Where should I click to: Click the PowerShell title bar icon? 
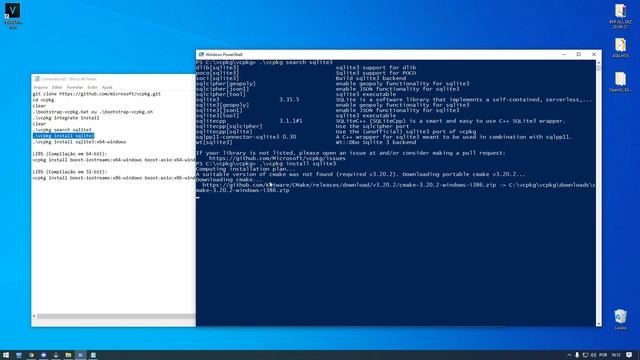(x=201, y=54)
